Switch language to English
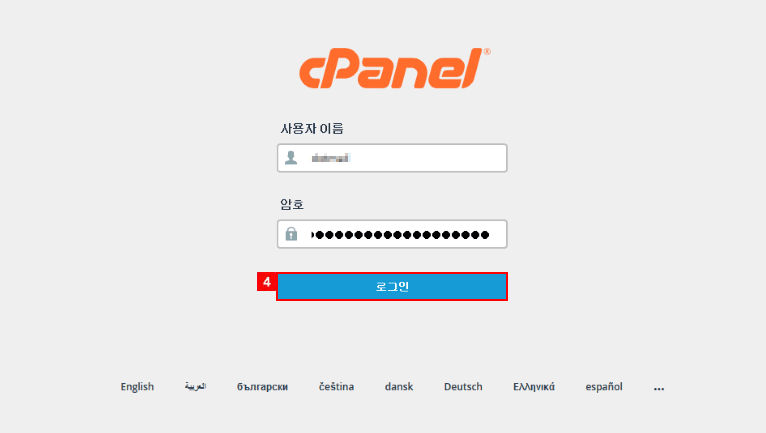 point(137,387)
